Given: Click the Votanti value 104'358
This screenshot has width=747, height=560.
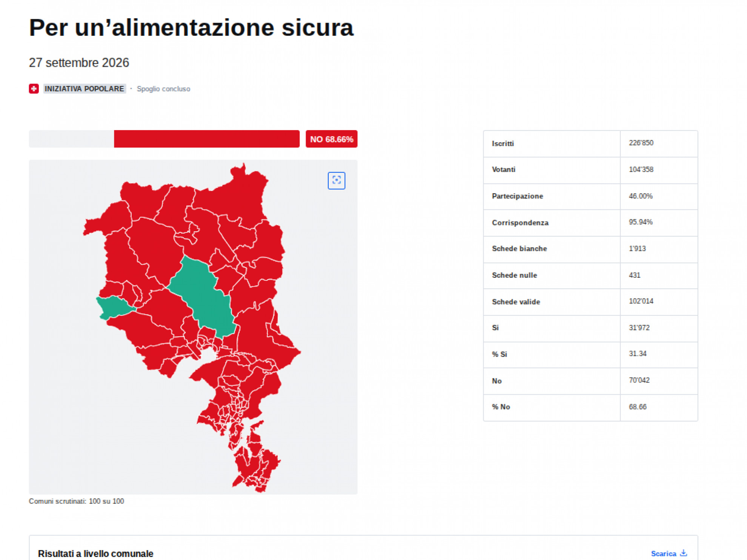Looking at the screenshot, I should 641,169.
